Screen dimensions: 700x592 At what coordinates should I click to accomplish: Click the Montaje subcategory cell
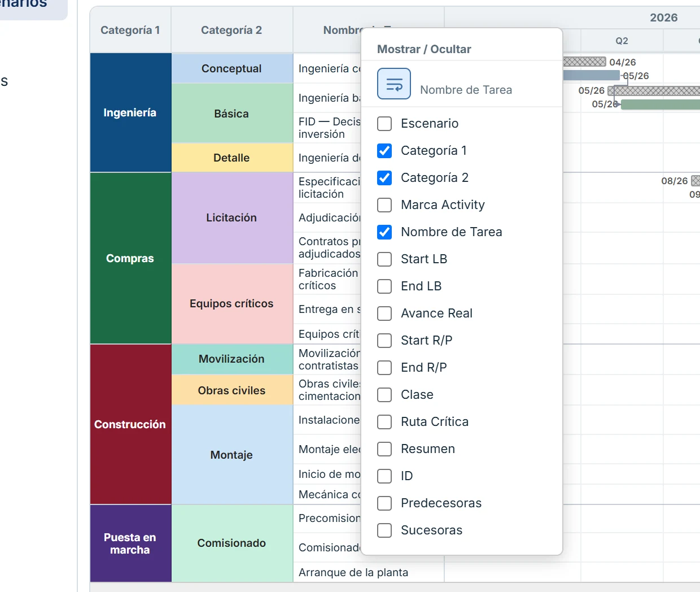[232, 455]
